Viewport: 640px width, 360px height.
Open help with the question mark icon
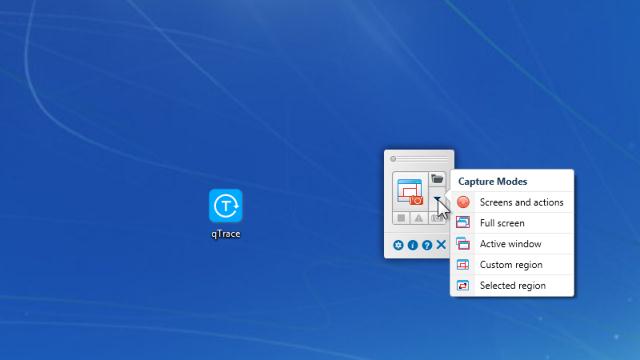427,245
